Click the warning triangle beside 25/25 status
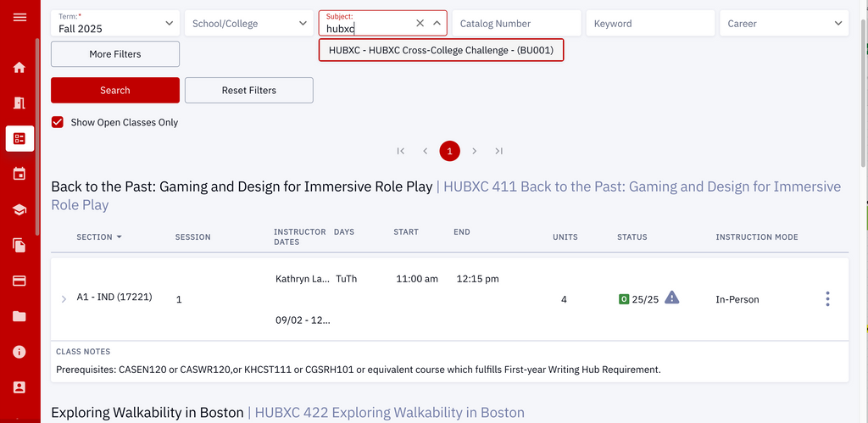868x423 pixels. [x=671, y=298]
